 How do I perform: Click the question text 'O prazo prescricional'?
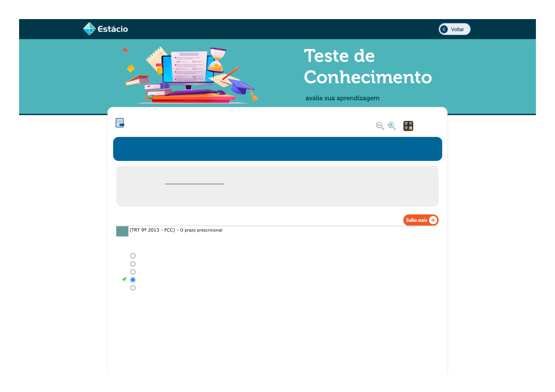(201, 230)
